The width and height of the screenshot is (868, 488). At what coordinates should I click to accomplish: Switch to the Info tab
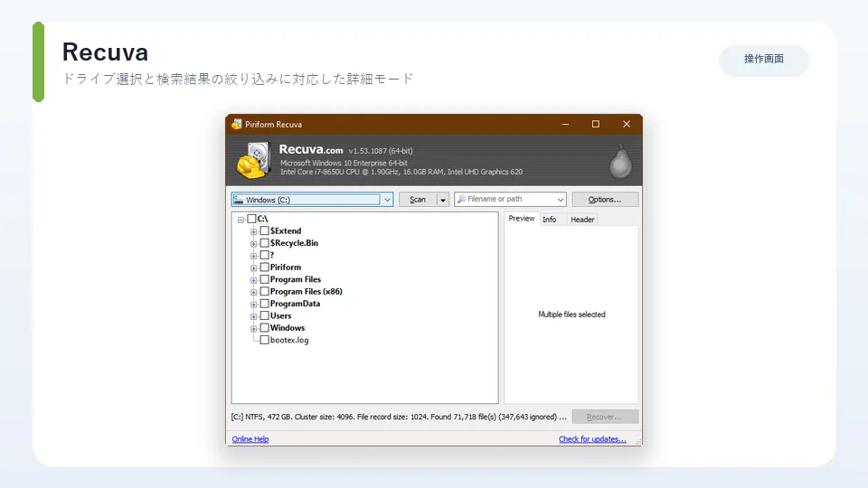click(549, 220)
